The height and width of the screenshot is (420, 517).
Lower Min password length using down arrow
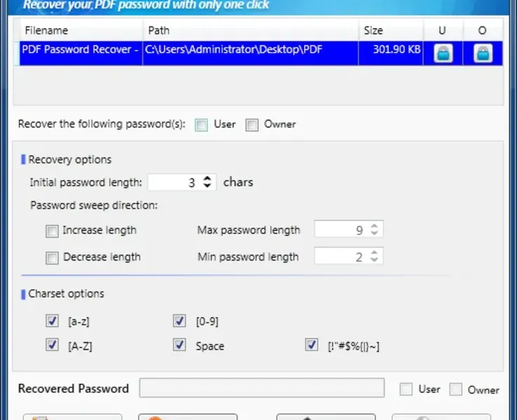pos(374,259)
